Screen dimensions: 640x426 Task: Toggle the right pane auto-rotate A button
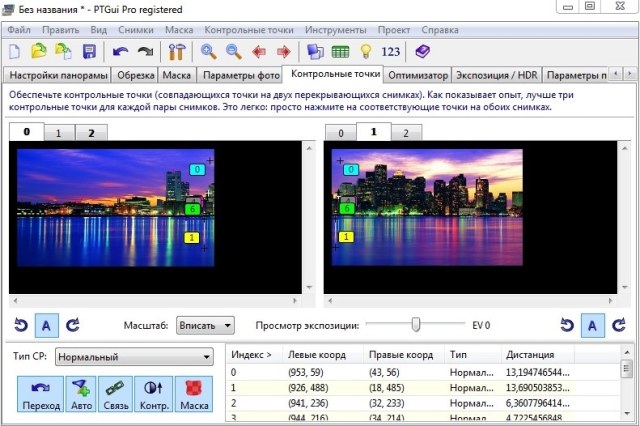[x=591, y=325]
